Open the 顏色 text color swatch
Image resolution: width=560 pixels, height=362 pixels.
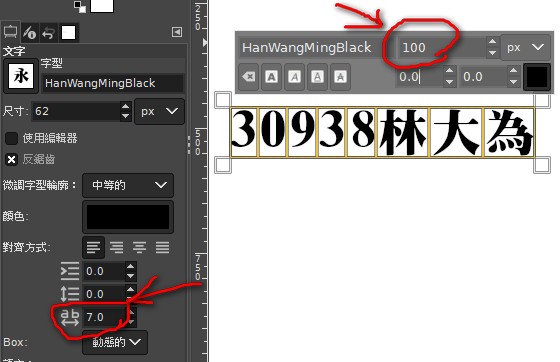(128, 217)
